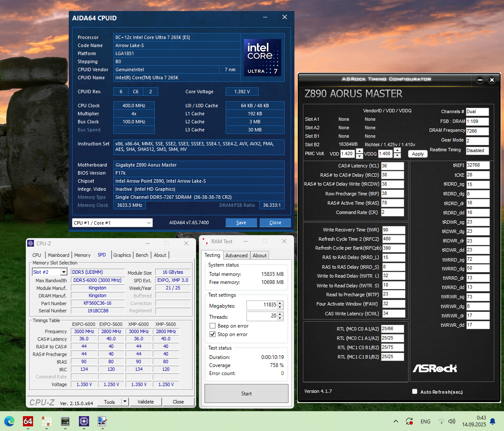Uncheck Stop on error checkbox
The image size is (504, 431).
(213, 334)
